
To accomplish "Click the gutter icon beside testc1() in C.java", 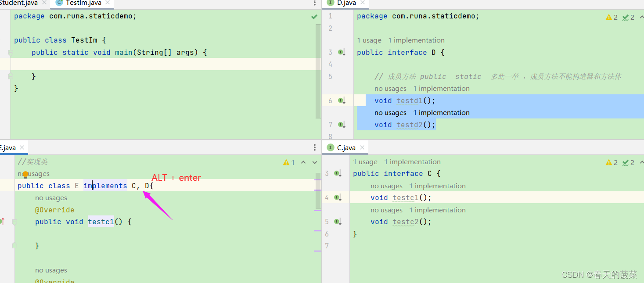I will (336, 197).
